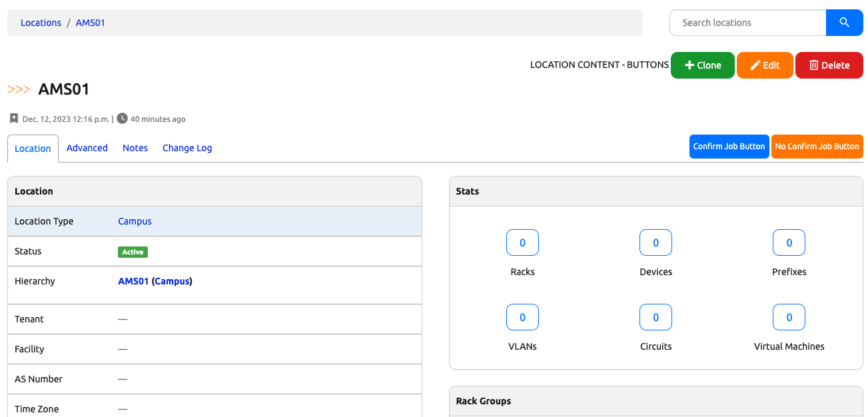The width and height of the screenshot is (868, 417).
Task: Click the Active status badge
Action: (x=133, y=252)
